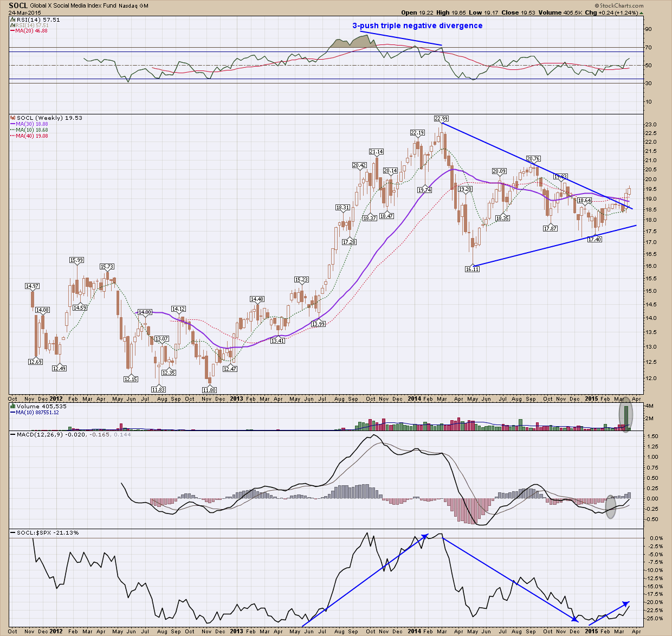672x636 pixels.
Task: Click the 13.07 price label
Action: (161, 339)
